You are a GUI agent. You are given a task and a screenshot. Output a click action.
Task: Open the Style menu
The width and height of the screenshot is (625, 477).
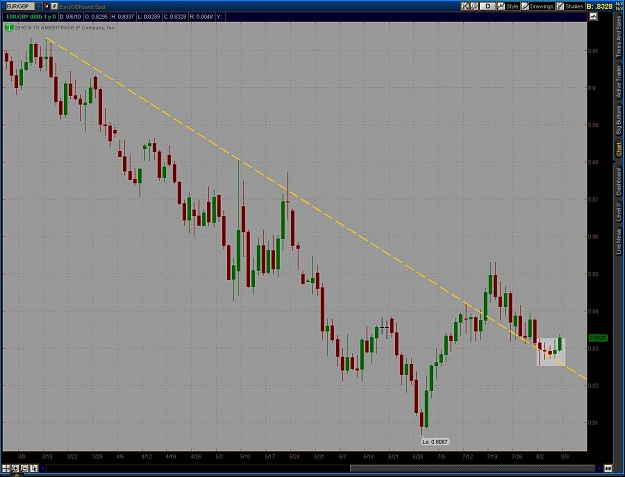point(512,6)
